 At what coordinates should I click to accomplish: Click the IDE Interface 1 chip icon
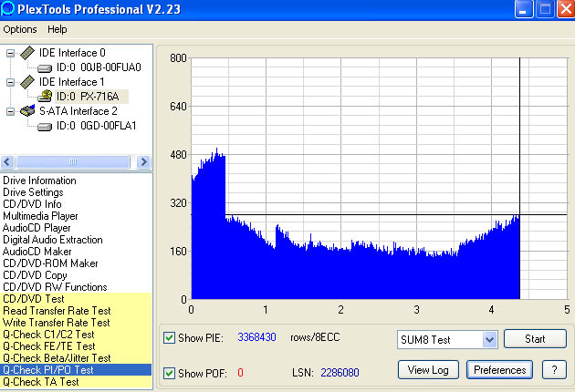[x=27, y=82]
